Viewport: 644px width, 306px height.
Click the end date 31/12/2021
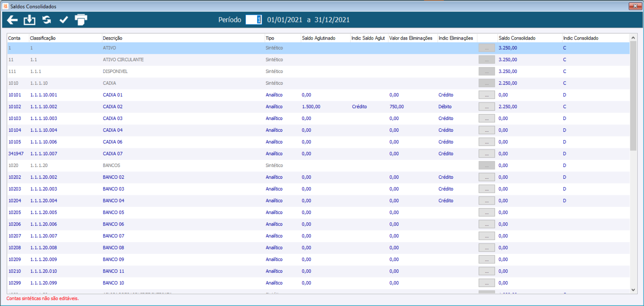(x=332, y=20)
